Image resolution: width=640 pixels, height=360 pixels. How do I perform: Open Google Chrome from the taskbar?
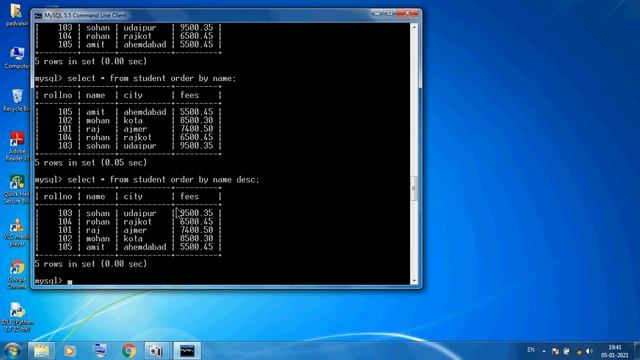pyautogui.click(x=129, y=351)
